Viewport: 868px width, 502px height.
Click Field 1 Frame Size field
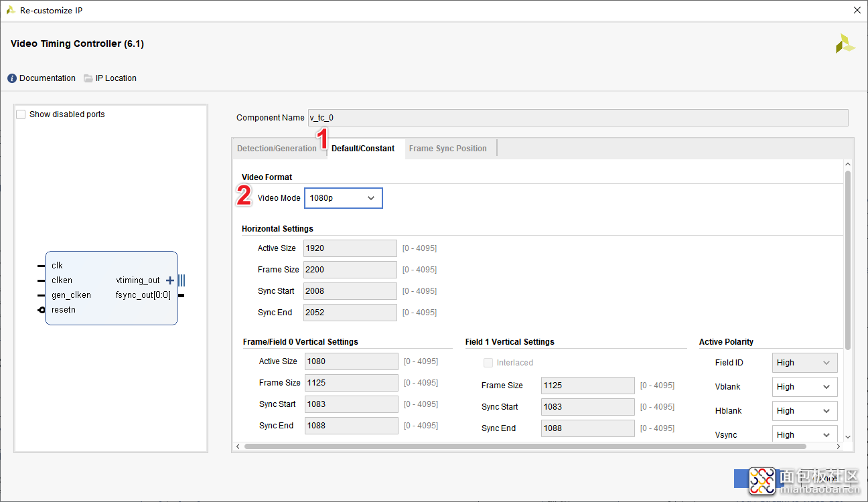coord(588,386)
